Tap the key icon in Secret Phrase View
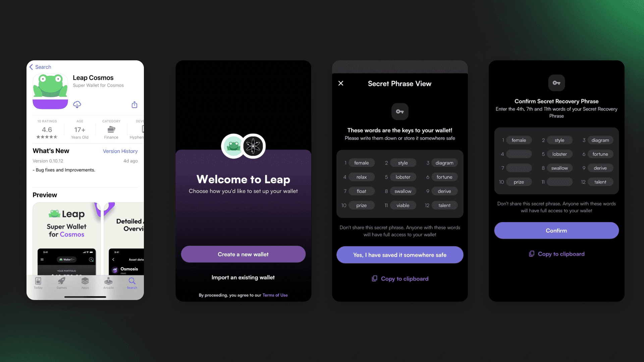This screenshot has height=362, width=644. [400, 111]
